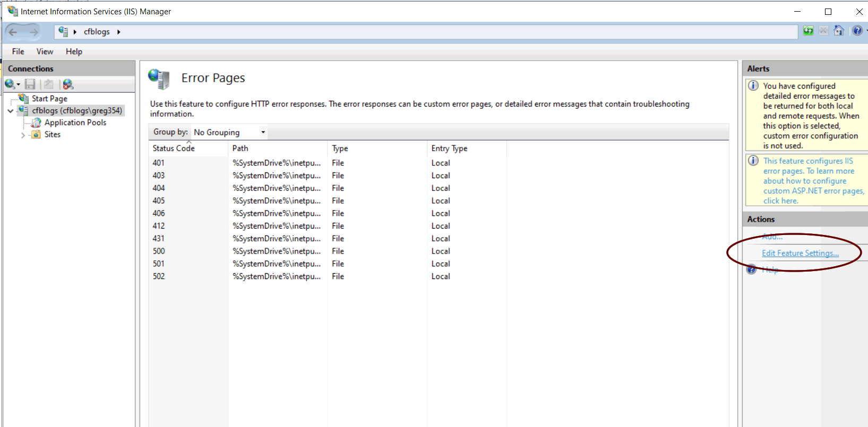Screen dimensions: 868x427
Task: Click the Stop icon in the top toolbar
Action: (823, 31)
